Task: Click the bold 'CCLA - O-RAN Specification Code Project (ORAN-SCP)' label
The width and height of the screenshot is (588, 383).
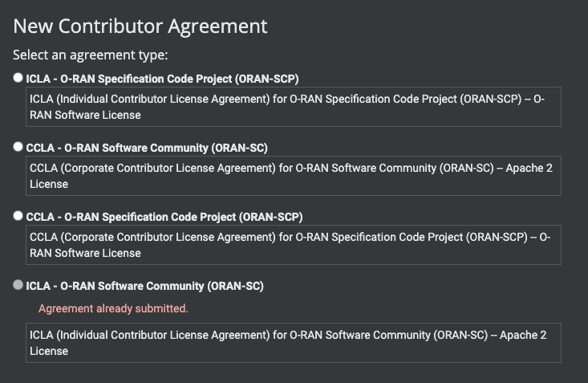Action: pyautogui.click(x=164, y=217)
